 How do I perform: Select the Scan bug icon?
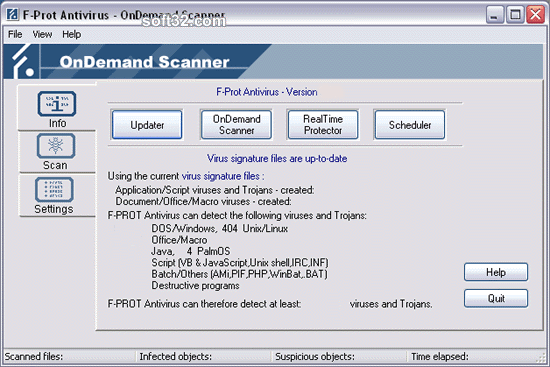point(56,146)
